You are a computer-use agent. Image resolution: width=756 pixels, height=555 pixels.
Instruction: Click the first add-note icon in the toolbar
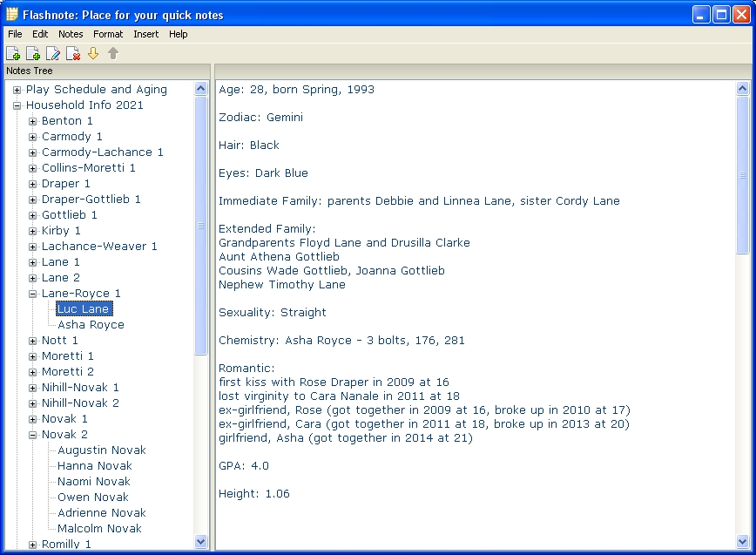click(x=13, y=53)
